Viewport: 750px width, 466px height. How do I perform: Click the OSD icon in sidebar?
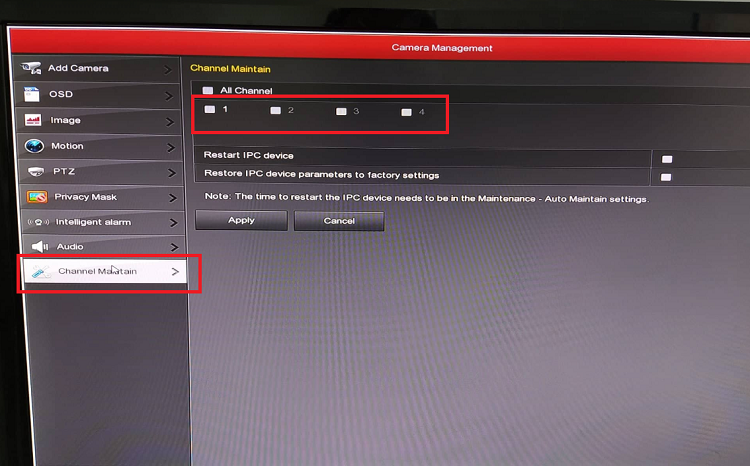31,94
